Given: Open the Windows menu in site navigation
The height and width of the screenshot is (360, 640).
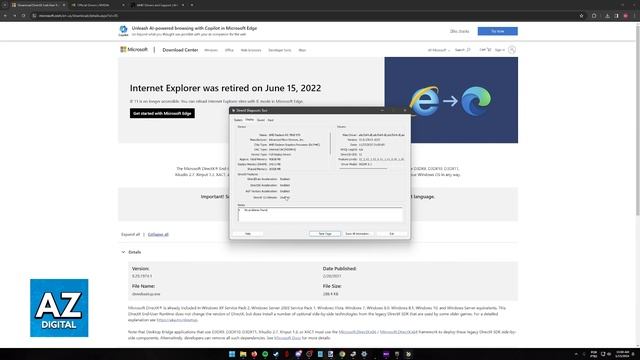Looking at the screenshot, I should [211, 50].
